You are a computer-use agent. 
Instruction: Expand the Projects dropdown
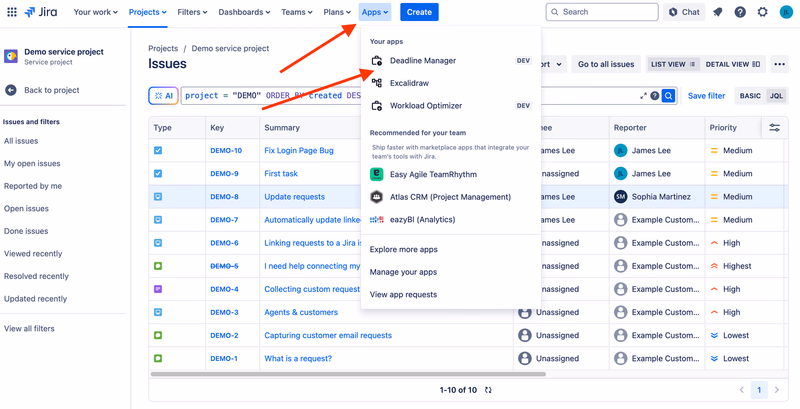click(147, 12)
